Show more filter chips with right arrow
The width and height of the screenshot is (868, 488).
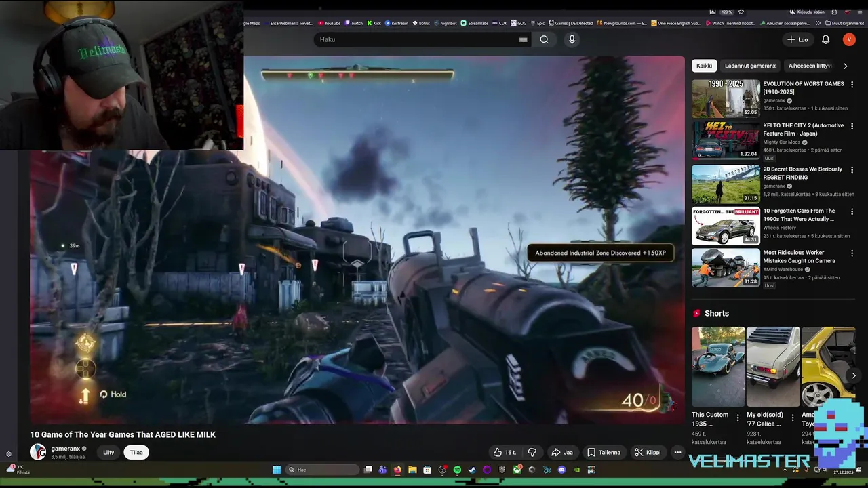tap(845, 66)
